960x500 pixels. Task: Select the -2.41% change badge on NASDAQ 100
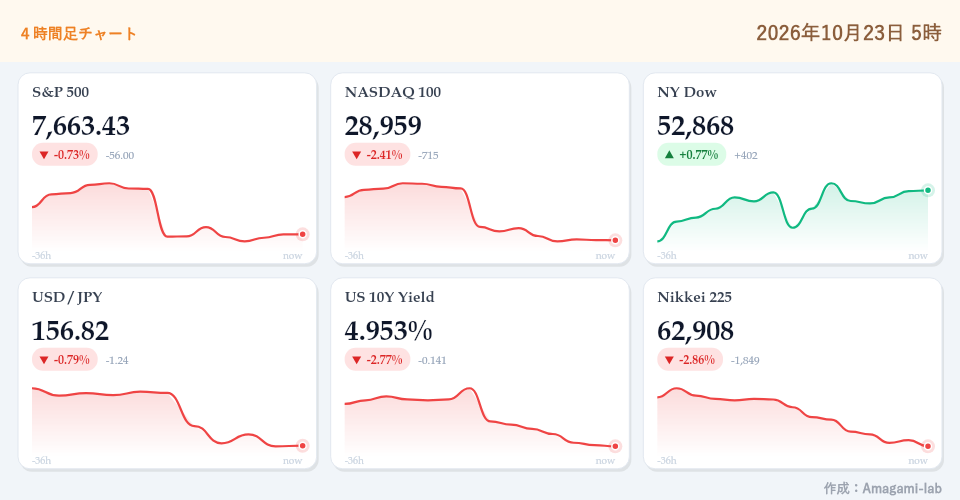pyautogui.click(x=378, y=155)
